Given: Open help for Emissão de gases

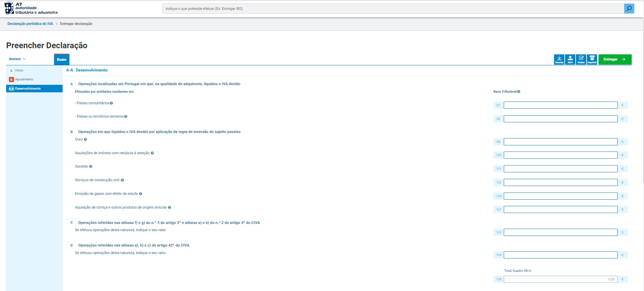Looking at the screenshot, I should [x=141, y=194].
